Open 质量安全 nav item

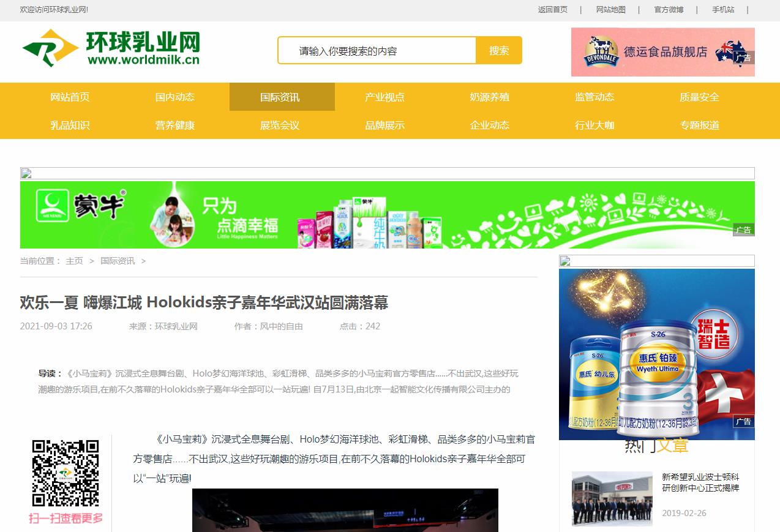click(699, 97)
